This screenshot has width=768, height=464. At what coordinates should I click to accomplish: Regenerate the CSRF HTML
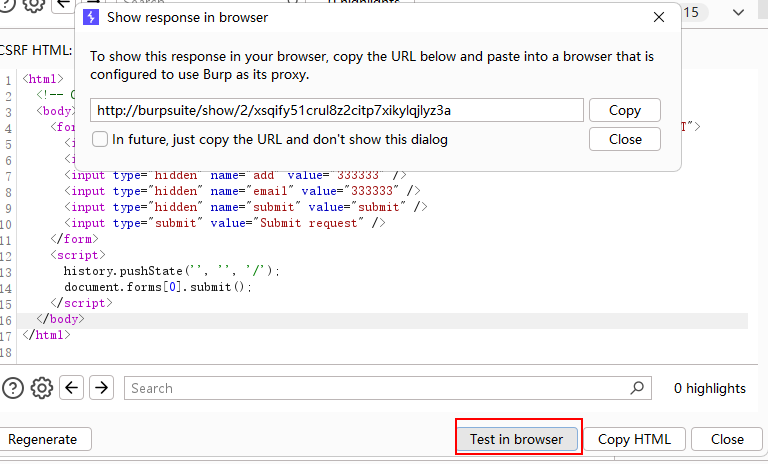click(43, 439)
